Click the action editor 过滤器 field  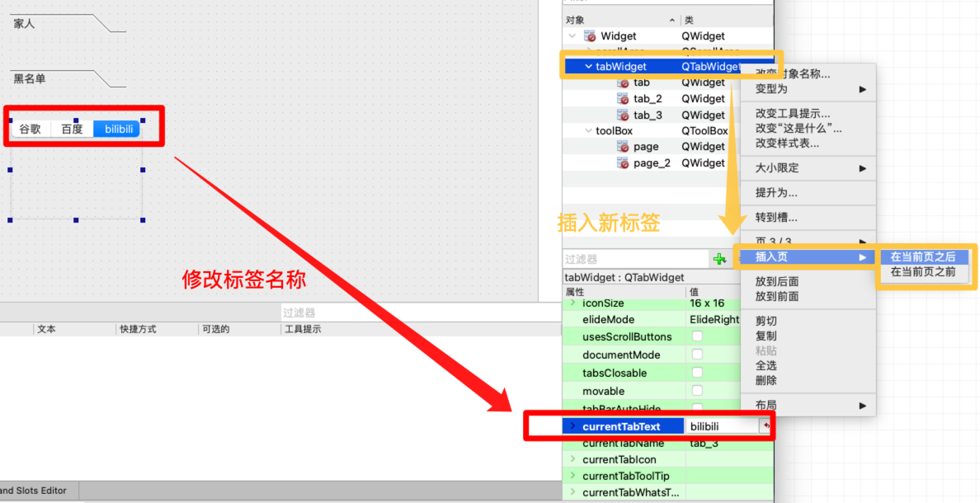coord(422,313)
